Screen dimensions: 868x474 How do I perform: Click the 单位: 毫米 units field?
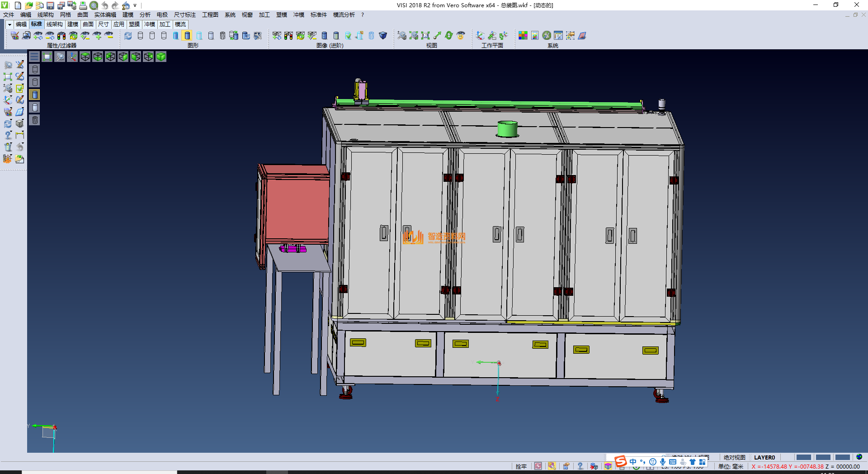(731, 466)
